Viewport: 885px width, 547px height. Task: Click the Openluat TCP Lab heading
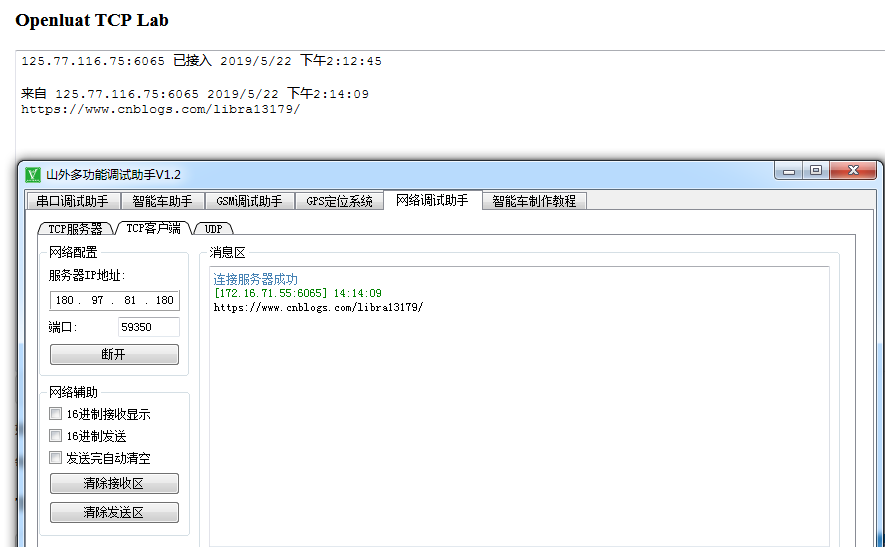[92, 20]
